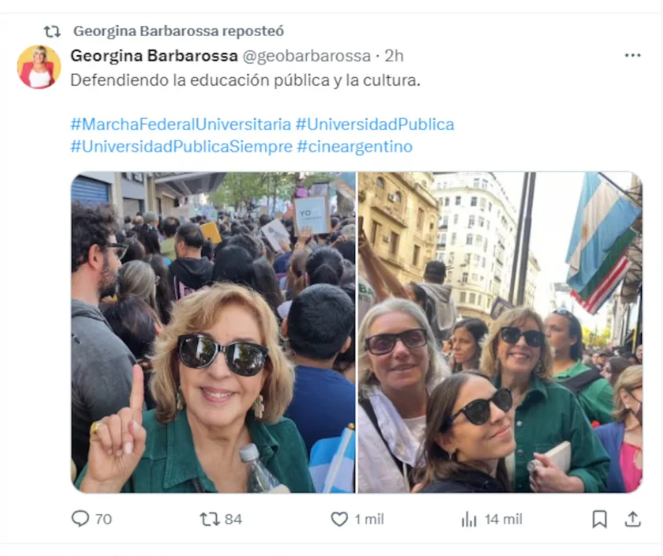Screen dimensions: 663x556
Task: Reply to the tweet via comment icon
Action: [81, 519]
